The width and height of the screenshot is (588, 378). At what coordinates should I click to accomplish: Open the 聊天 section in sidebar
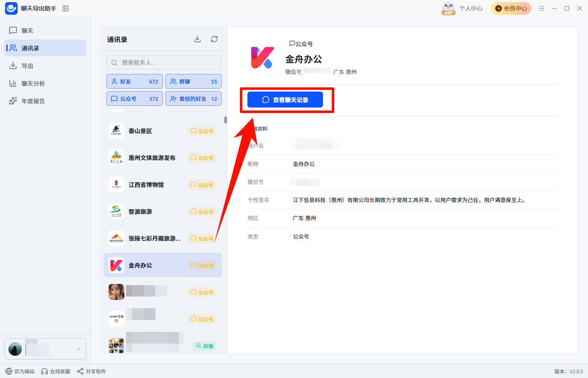[45, 31]
